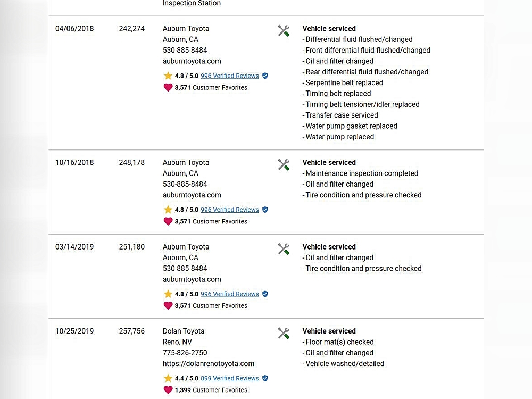Screen dimensions: 532x399
Task: Click the 257,756 mileage reading
Action: 131,331
